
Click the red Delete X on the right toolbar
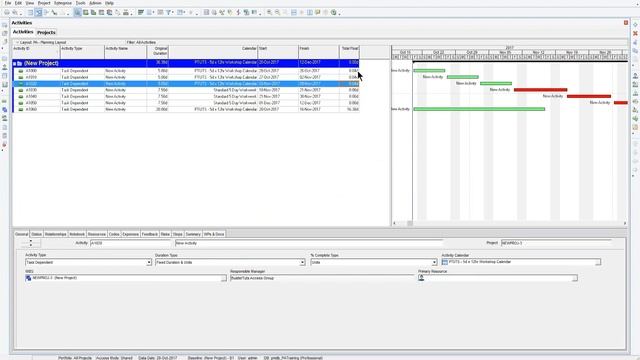[x=635, y=33]
